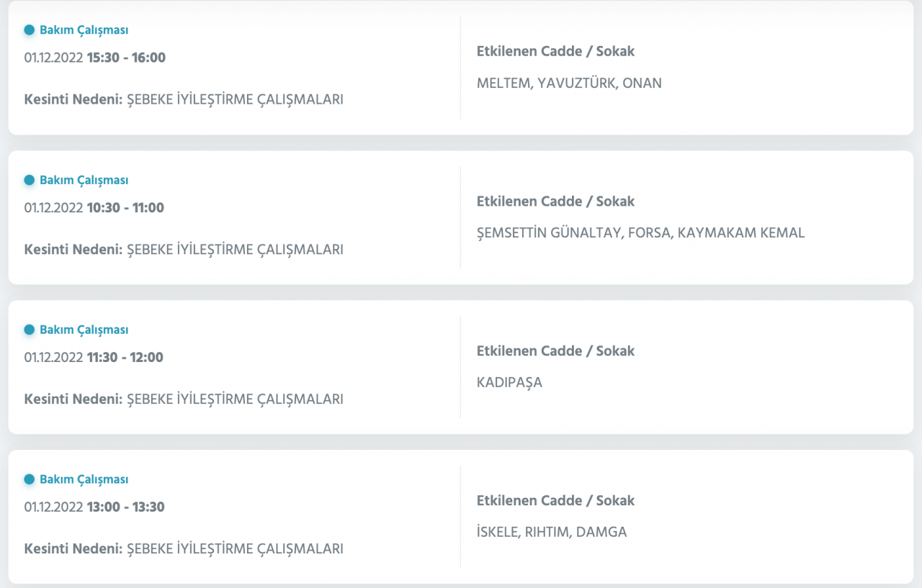The width and height of the screenshot is (922, 588).
Task: Click the blue status dot for the 10:30 outage
Action: click(30, 180)
